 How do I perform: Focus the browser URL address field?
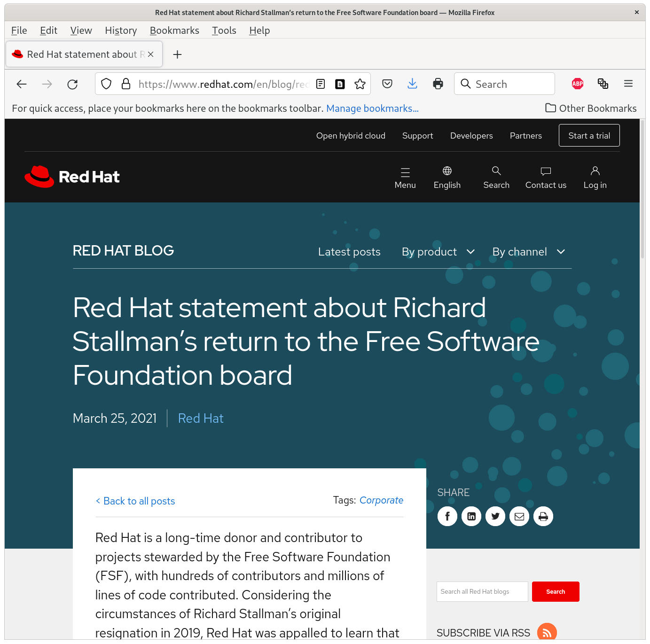click(223, 84)
